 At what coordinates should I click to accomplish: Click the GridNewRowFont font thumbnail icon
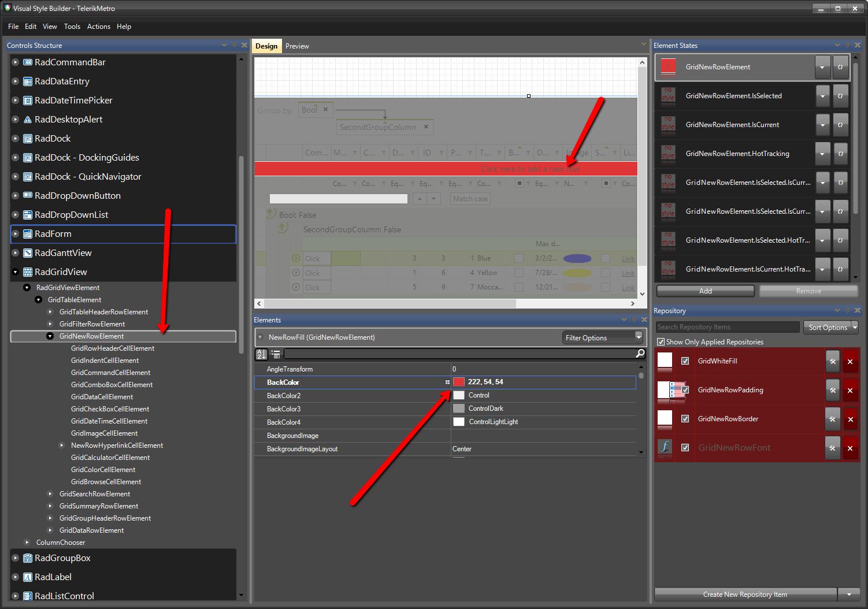tap(665, 447)
